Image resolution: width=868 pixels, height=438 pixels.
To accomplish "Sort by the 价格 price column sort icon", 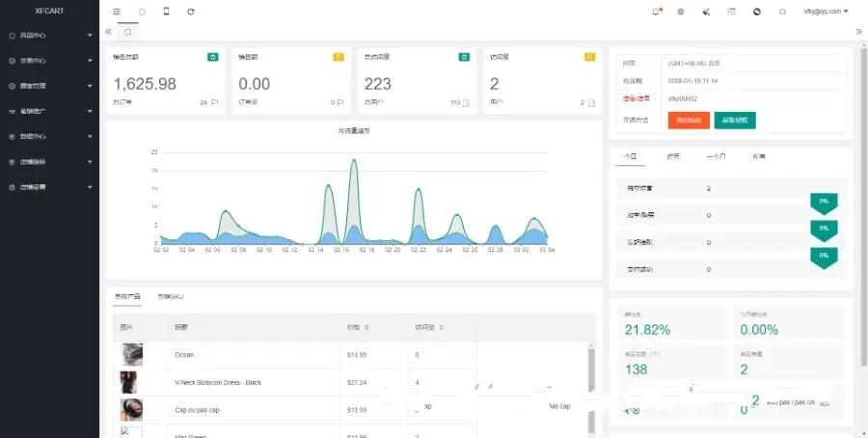I will [367, 327].
